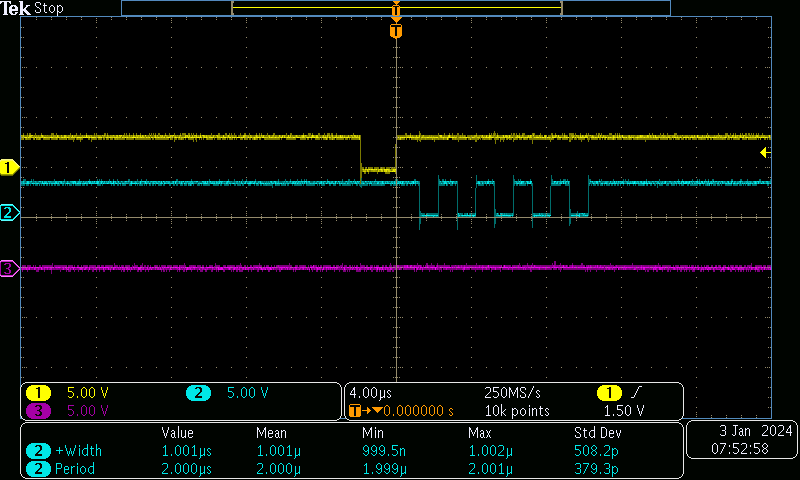Click the Min column header
The height and width of the screenshot is (480, 800).
pos(373,433)
